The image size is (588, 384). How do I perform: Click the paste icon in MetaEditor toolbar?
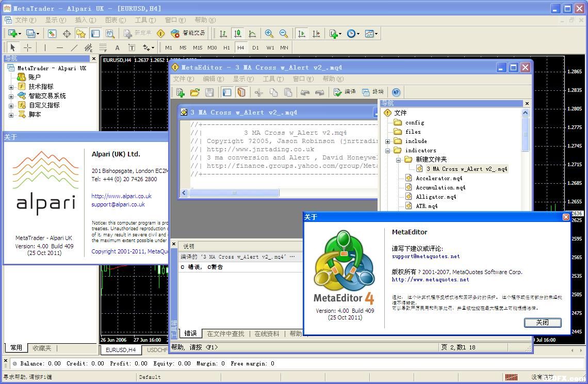(288, 92)
